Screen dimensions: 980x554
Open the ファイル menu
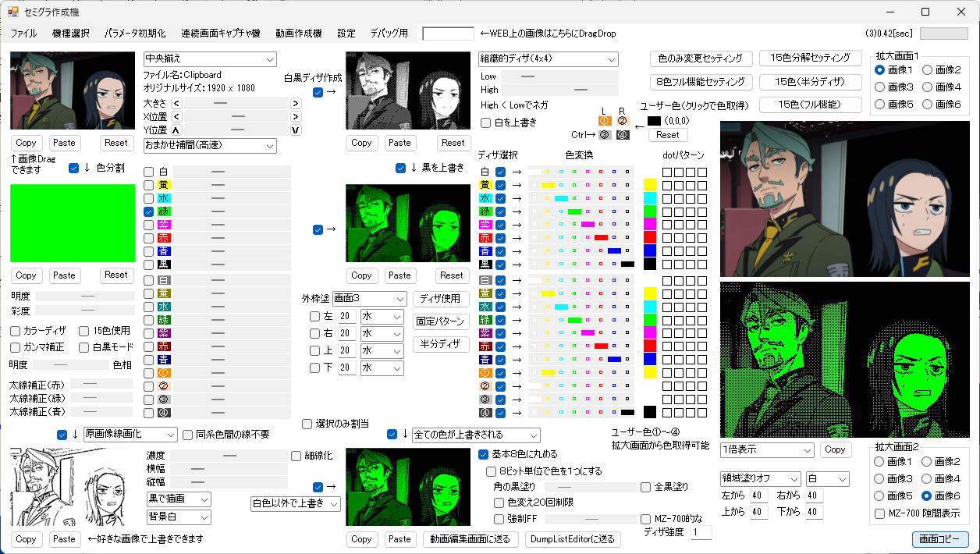click(x=23, y=34)
